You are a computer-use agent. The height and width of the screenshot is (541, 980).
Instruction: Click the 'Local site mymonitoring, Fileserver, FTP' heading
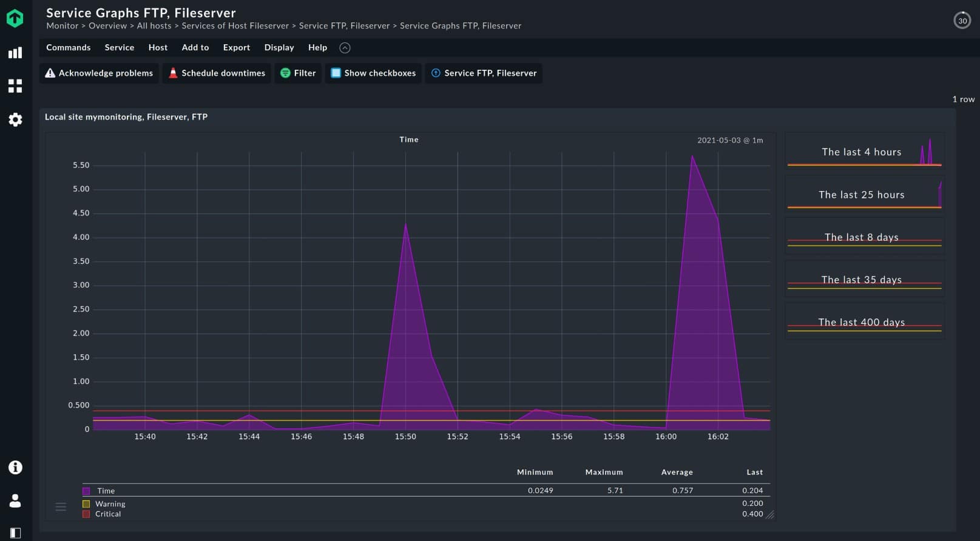(x=126, y=116)
